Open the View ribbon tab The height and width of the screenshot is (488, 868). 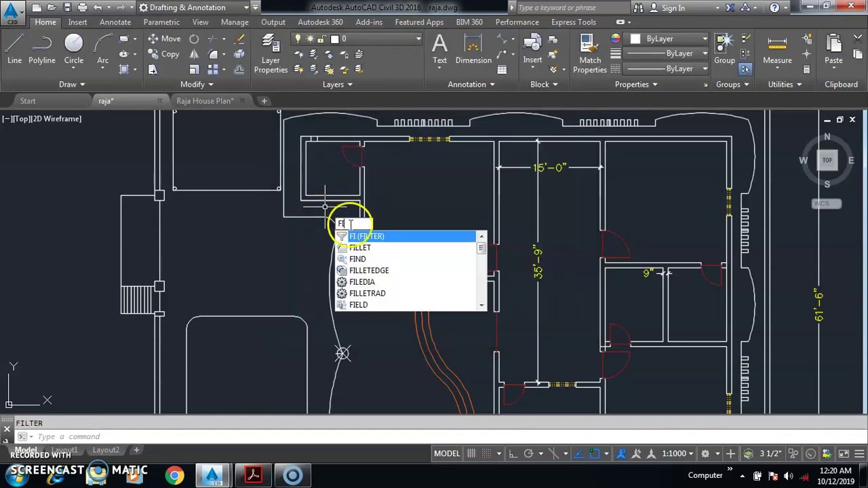point(200,22)
